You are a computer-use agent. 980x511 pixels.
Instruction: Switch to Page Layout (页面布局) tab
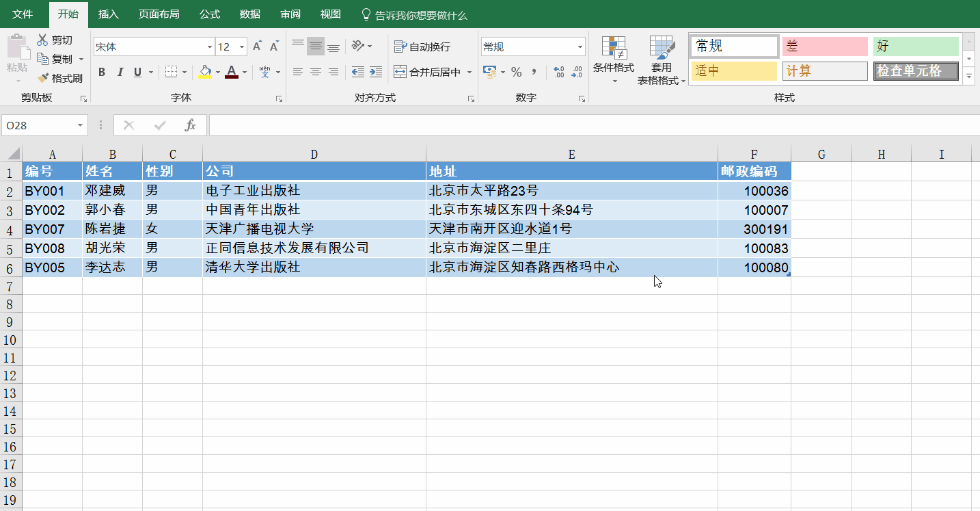159,14
